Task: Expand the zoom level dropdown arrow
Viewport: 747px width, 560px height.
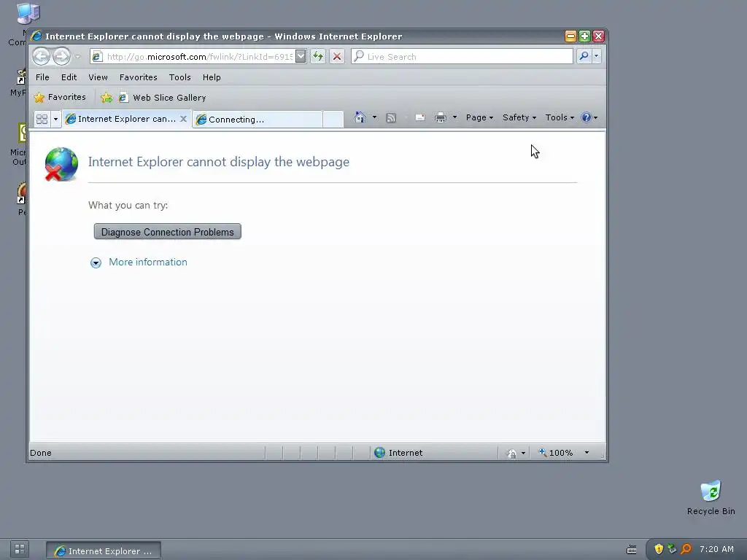Action: coord(587,453)
